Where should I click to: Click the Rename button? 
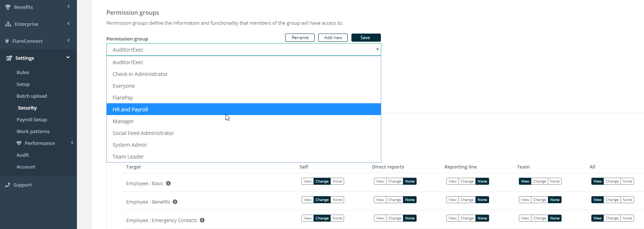[x=300, y=38]
